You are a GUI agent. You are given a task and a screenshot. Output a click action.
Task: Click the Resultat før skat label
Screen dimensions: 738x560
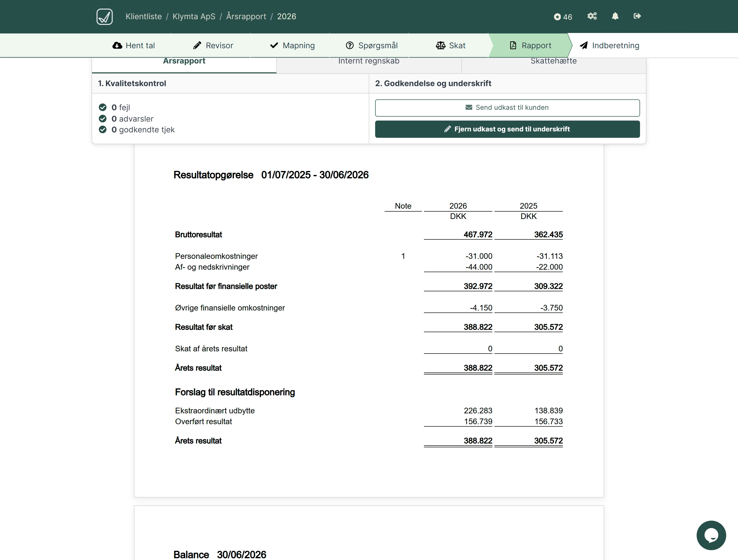tap(204, 327)
